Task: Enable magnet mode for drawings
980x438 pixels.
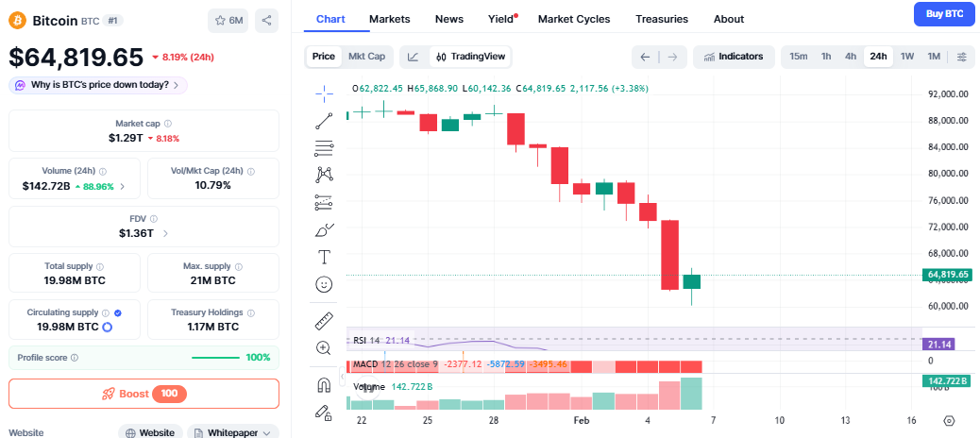Action: (324, 384)
